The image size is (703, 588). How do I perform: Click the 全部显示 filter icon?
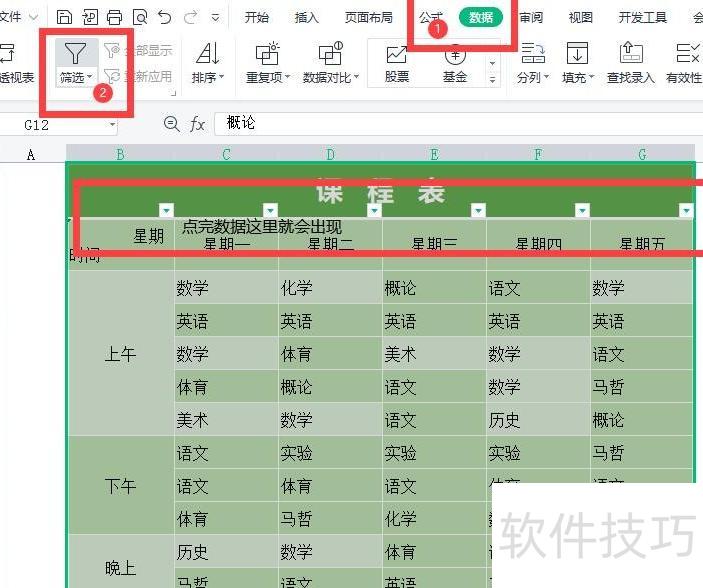click(112, 50)
